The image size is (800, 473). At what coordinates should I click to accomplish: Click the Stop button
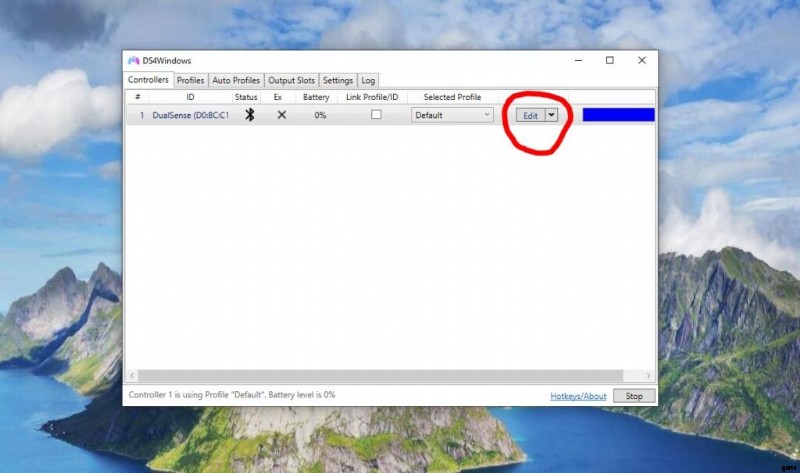pos(634,396)
